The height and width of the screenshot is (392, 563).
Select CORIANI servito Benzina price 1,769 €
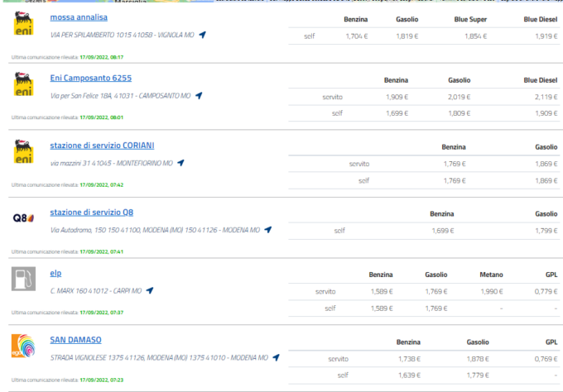pyautogui.click(x=455, y=164)
